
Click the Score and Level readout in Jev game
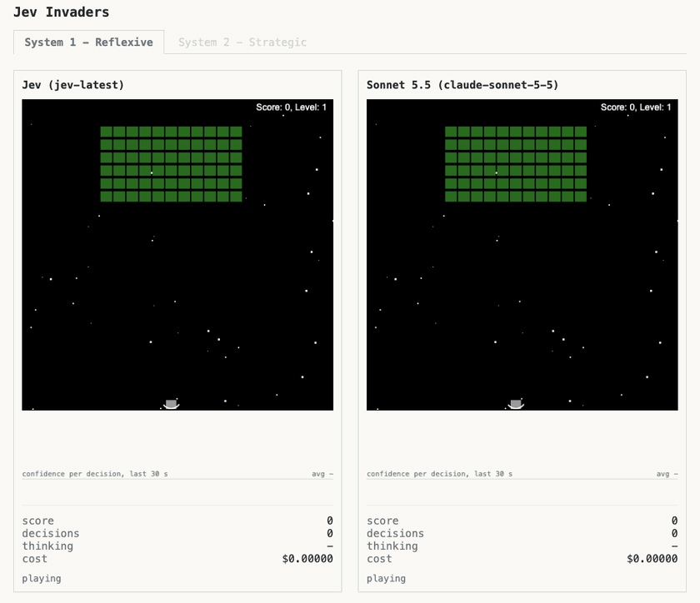(291, 107)
